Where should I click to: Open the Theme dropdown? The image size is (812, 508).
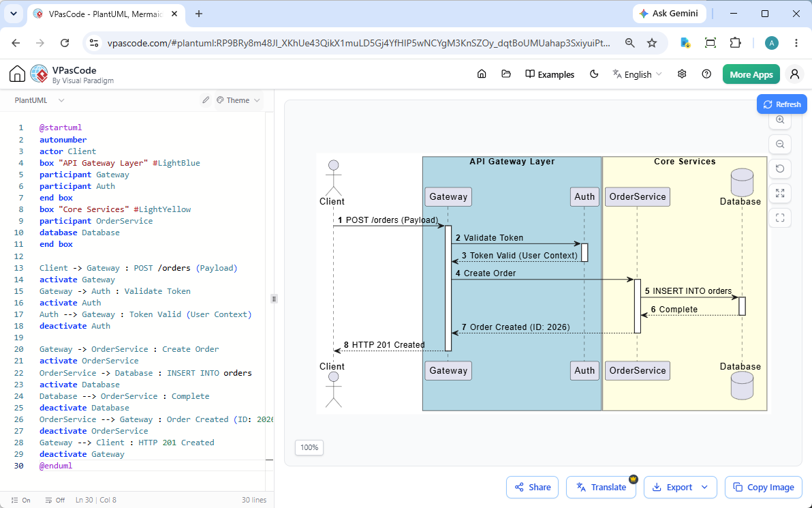pos(238,100)
